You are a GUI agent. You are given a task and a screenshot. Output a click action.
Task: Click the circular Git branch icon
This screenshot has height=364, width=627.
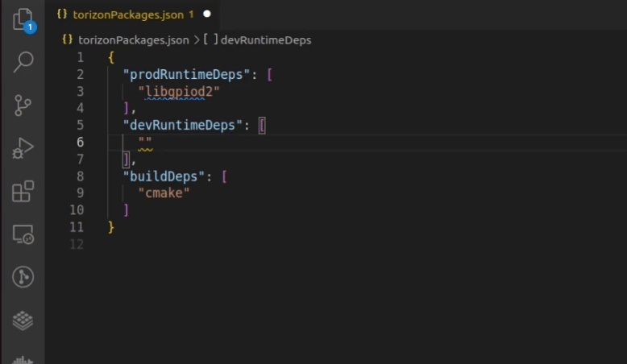pyautogui.click(x=23, y=277)
